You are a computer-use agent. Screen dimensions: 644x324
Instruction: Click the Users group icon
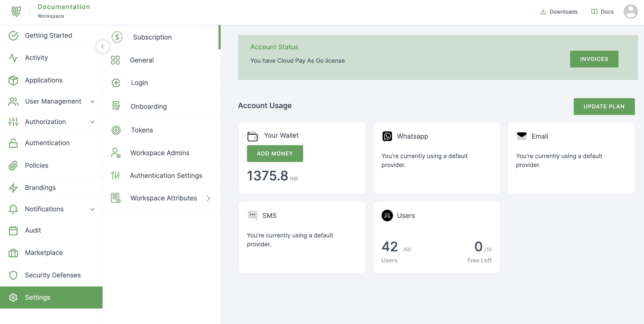[x=387, y=216]
